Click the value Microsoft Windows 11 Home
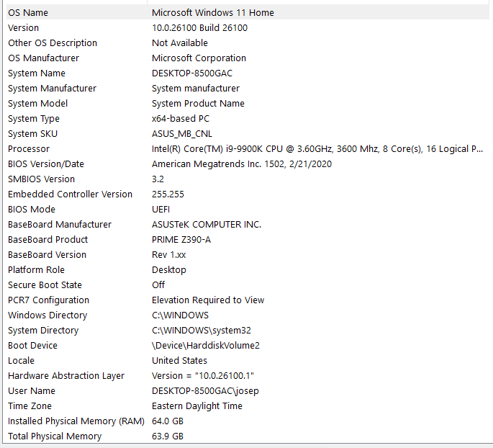The width and height of the screenshot is (493, 448). pyautogui.click(x=213, y=13)
